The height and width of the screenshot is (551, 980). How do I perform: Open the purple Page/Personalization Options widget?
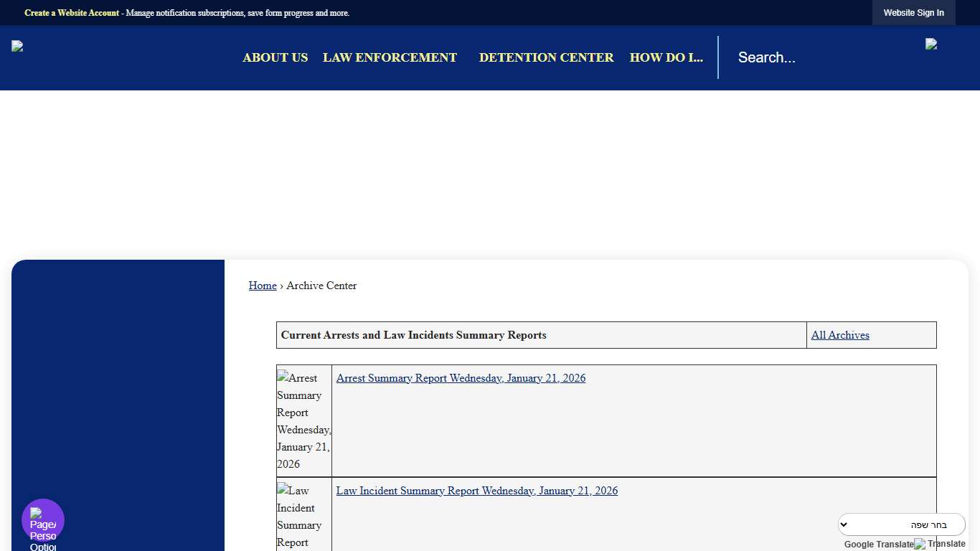coord(42,519)
